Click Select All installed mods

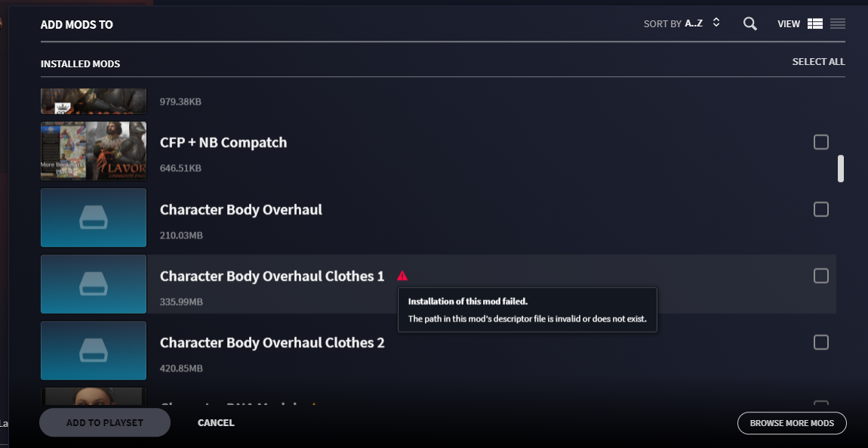[818, 61]
